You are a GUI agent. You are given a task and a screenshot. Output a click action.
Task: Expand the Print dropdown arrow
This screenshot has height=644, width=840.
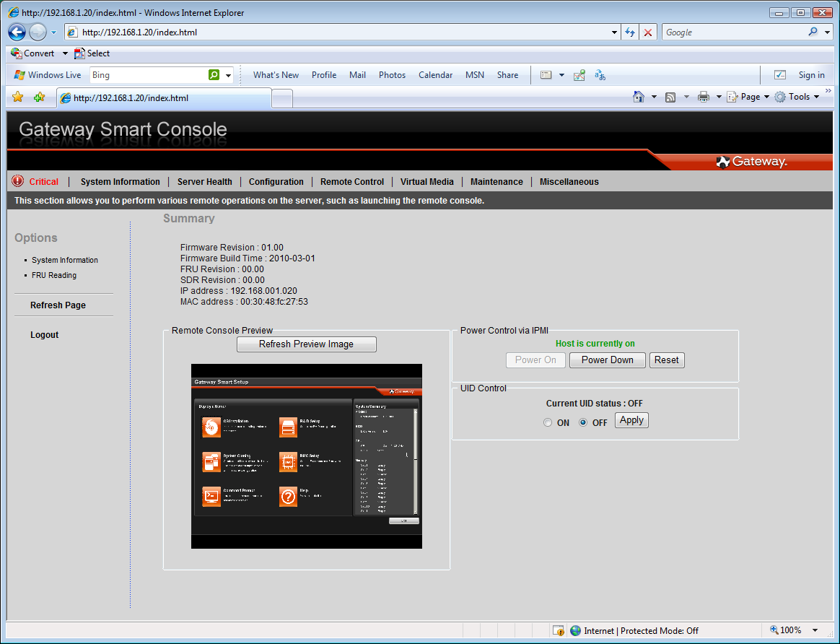click(x=719, y=97)
